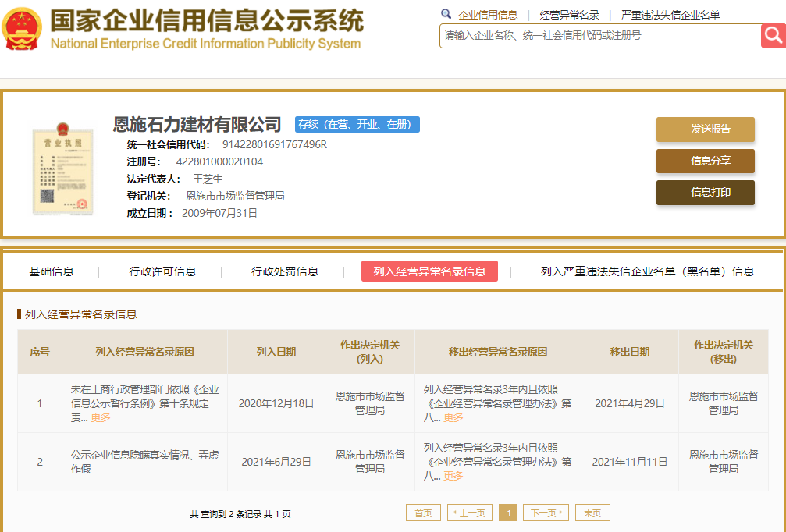Click registration authority 恩施市市场监督管理局 in company details
This screenshot has height=532, width=786.
235,197
